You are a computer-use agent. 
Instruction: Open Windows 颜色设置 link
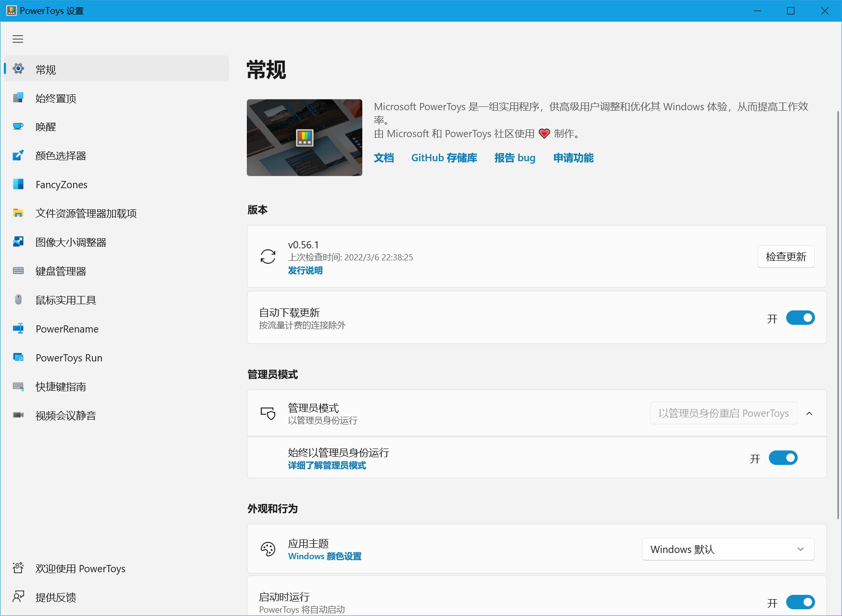(x=325, y=556)
